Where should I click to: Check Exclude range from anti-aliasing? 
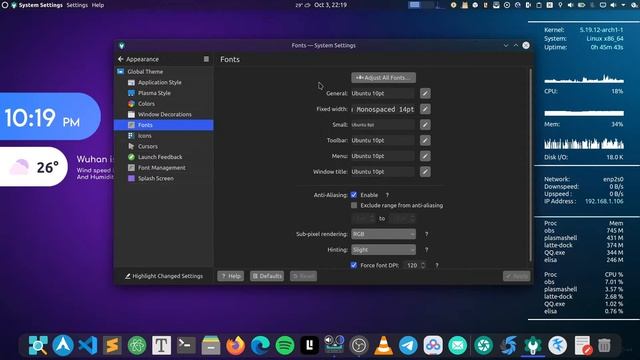[354, 205]
